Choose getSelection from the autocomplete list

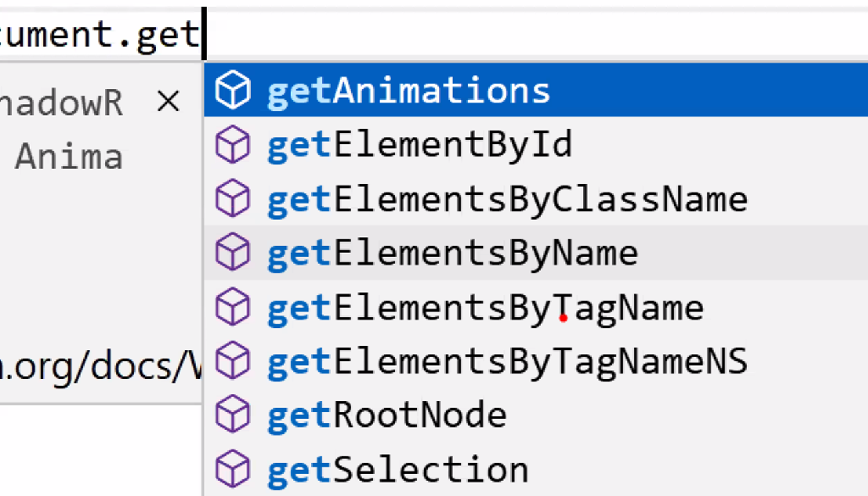coord(536,470)
